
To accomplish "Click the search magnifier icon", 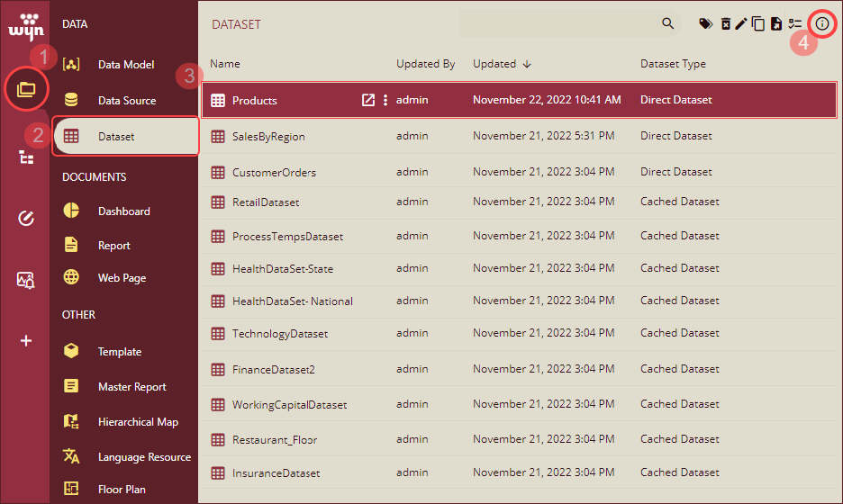I will click(667, 23).
